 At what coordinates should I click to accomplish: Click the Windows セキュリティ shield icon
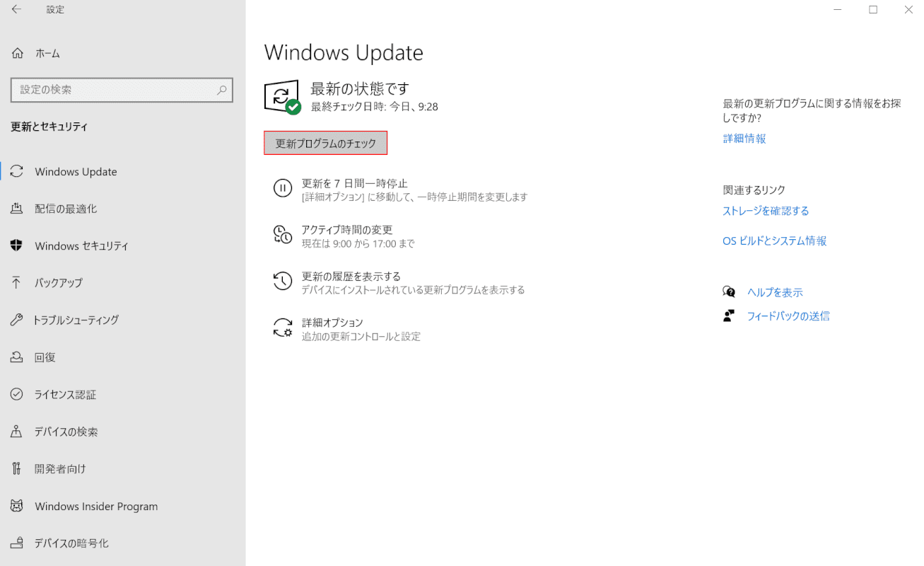(17, 246)
